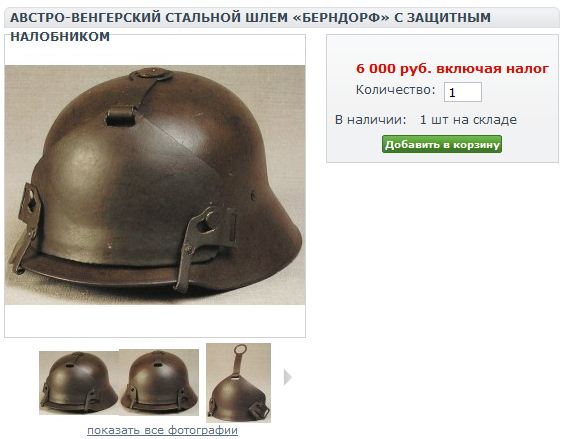Click the 'Добавить в корзину' green button

click(442, 144)
